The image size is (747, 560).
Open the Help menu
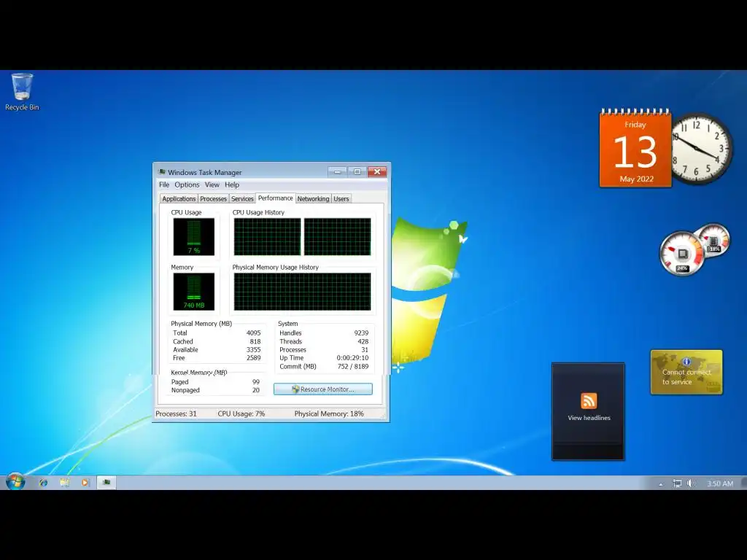click(232, 184)
